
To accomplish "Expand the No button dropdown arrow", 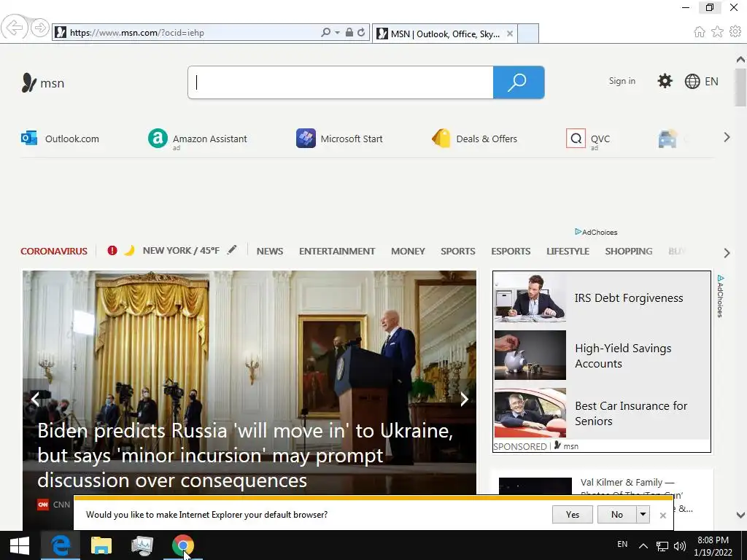I will [643, 514].
